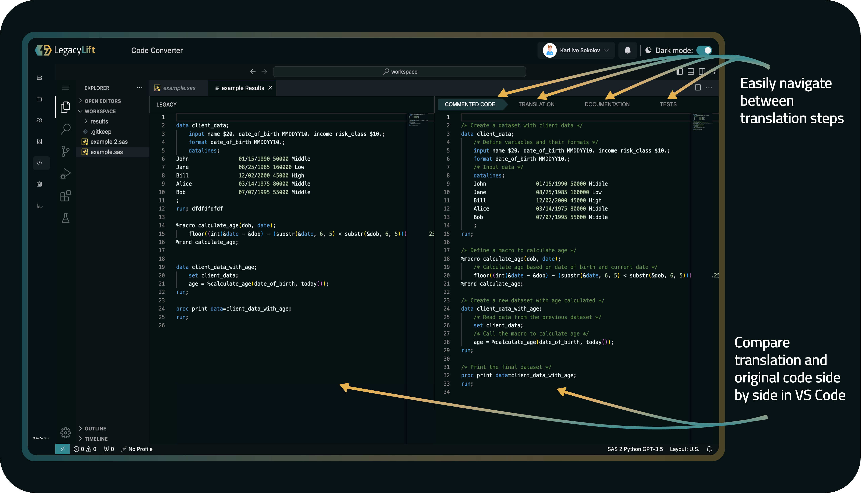Screen dimensions: 868x493
Task: Click the Code Converter page title
Action: point(157,50)
